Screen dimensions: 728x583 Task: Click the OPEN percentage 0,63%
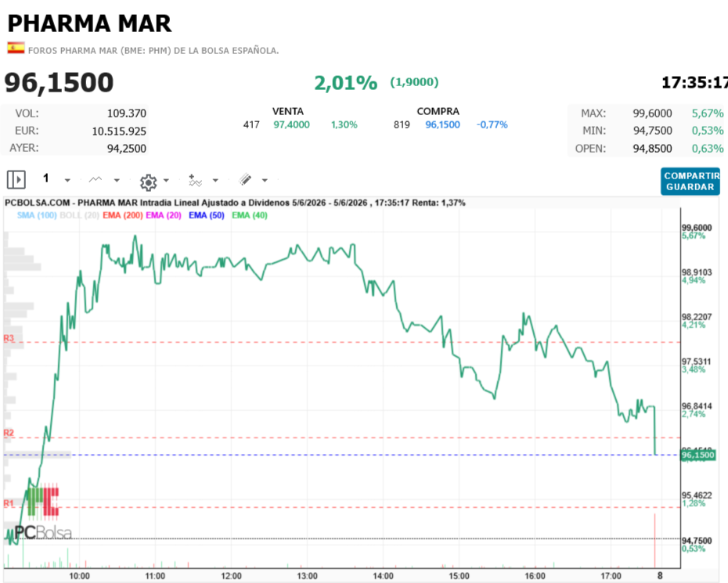pyautogui.click(x=708, y=149)
